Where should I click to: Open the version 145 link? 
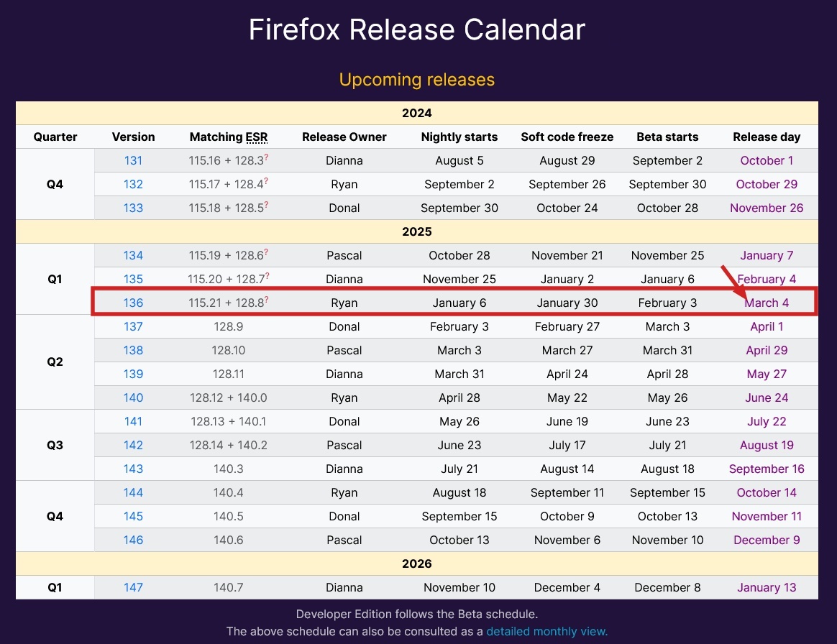pyautogui.click(x=133, y=516)
